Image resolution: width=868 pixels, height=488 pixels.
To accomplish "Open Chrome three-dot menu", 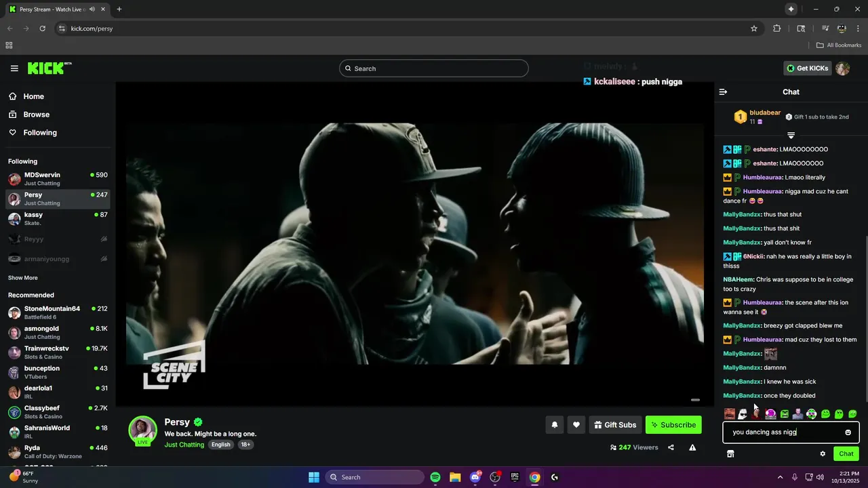I will 858,28.
